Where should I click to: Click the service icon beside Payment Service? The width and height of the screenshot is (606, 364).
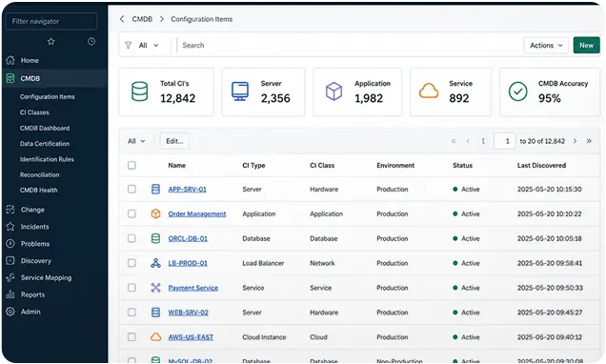(x=155, y=288)
